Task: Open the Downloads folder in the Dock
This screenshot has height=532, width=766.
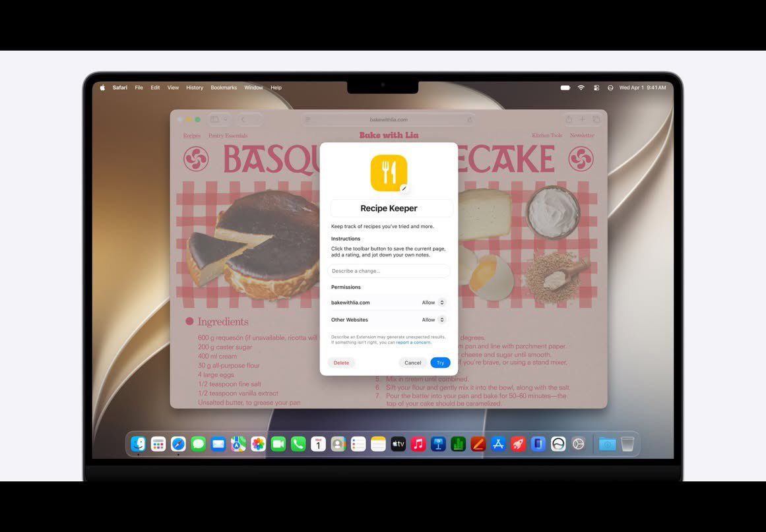Action: (x=607, y=444)
